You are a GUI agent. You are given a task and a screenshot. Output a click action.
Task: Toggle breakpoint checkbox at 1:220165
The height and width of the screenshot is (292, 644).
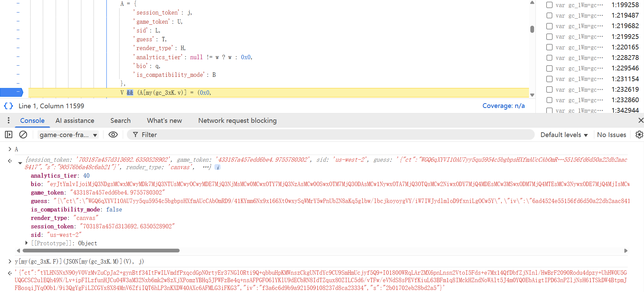550,47
